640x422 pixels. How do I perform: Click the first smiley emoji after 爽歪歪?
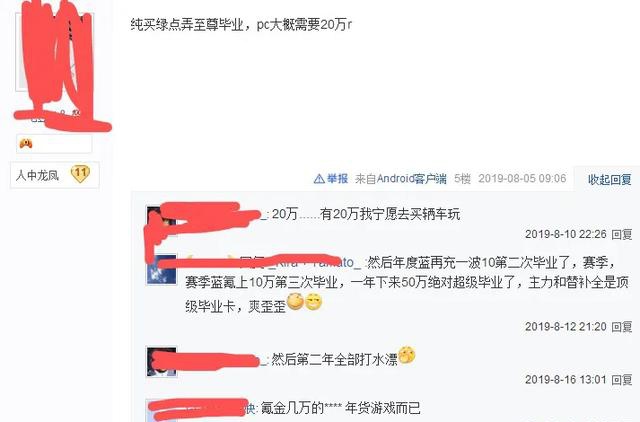coord(295,302)
